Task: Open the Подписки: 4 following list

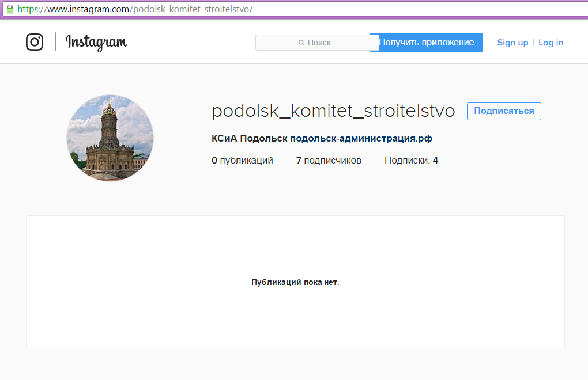Action: pyautogui.click(x=411, y=160)
